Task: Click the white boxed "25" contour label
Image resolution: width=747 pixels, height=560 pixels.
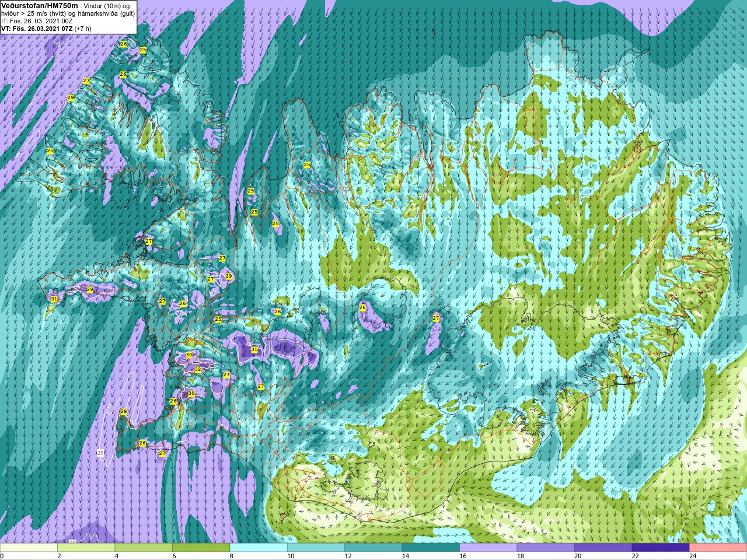Action: point(100,453)
